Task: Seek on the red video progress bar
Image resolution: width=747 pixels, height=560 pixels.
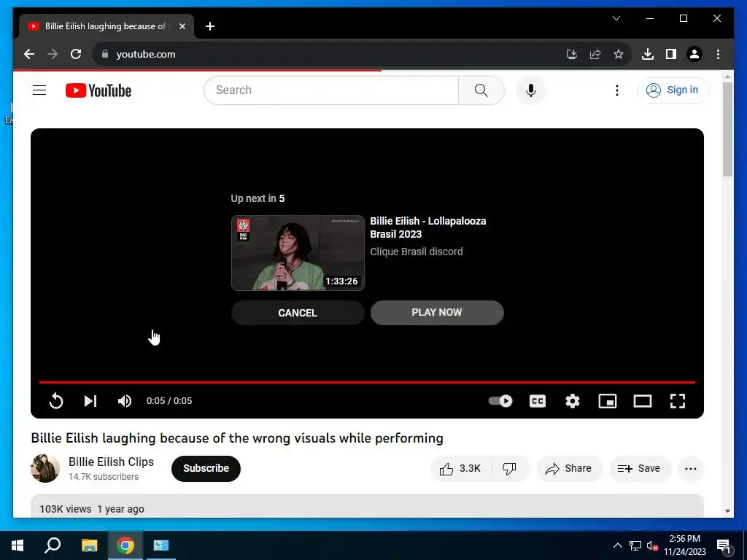Action: point(367,382)
